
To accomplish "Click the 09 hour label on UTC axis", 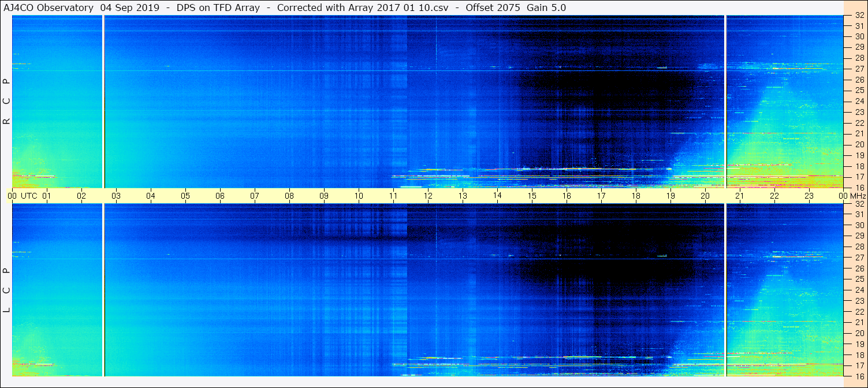I will click(324, 196).
